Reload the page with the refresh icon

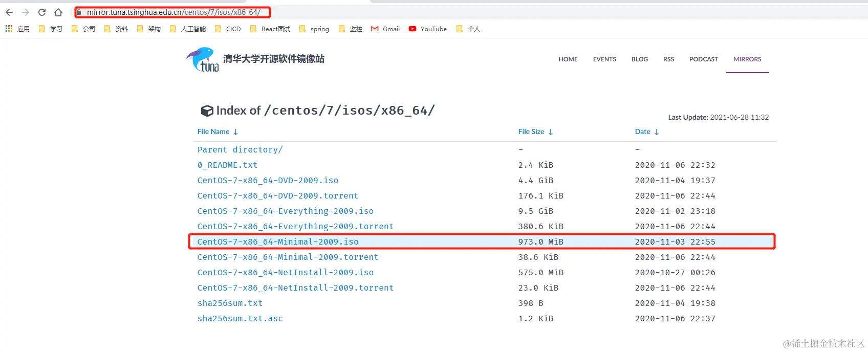tap(42, 12)
